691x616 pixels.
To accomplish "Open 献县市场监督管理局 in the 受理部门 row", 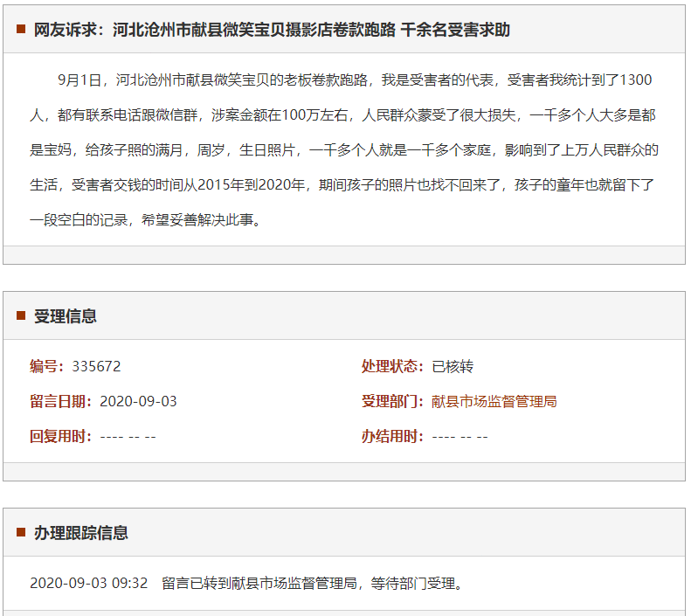I will click(494, 401).
